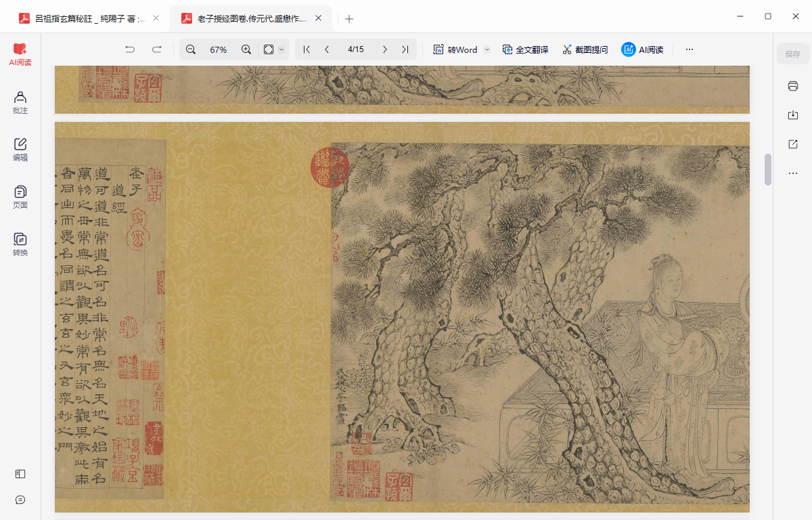Click the 67% zoom level field
The height and width of the screenshot is (520, 812).
(x=219, y=49)
